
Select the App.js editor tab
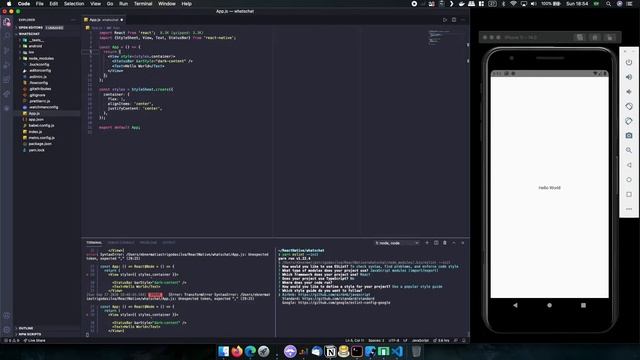click(104, 20)
